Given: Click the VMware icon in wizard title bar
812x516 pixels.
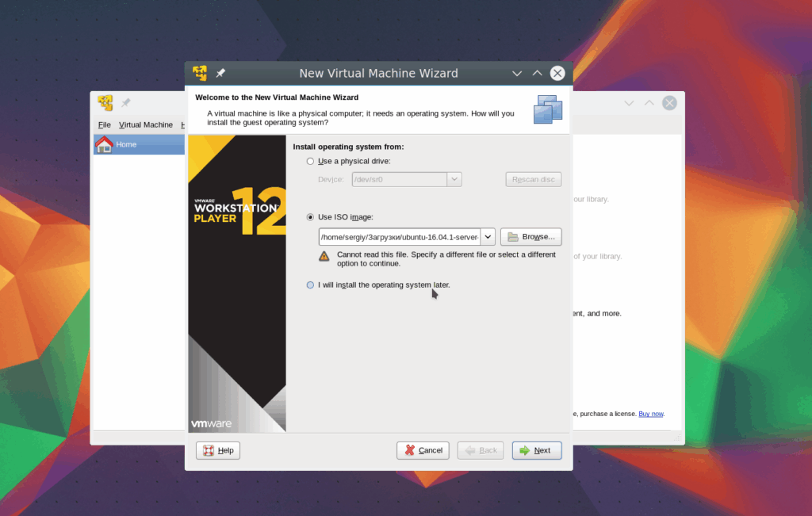Looking at the screenshot, I should point(200,73).
